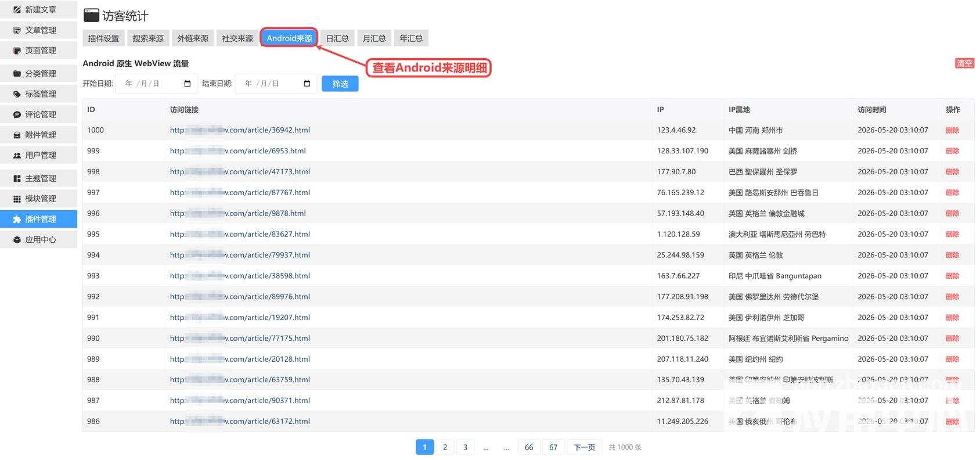Click IP cell 123.4.46.92
The image size is (980, 460).
pos(676,130)
